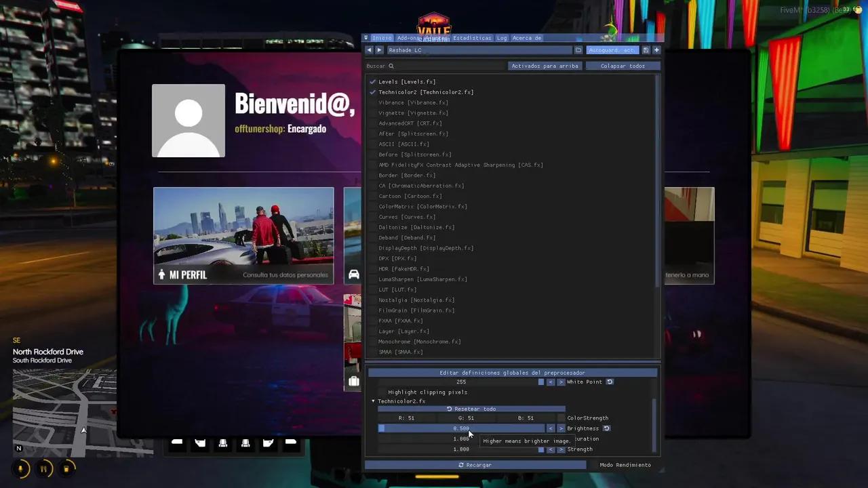Reset White Point with its reset icon
The width and height of the screenshot is (868, 488).
point(610,382)
